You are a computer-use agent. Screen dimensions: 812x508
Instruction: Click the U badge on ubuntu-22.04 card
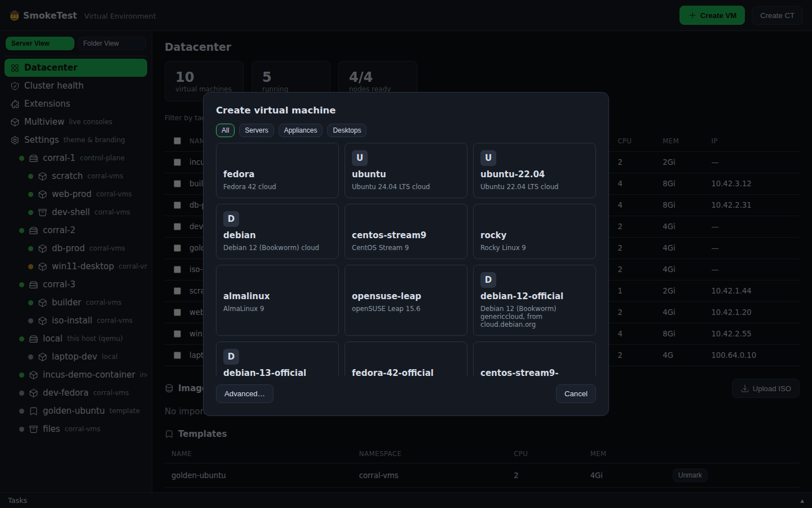click(488, 158)
